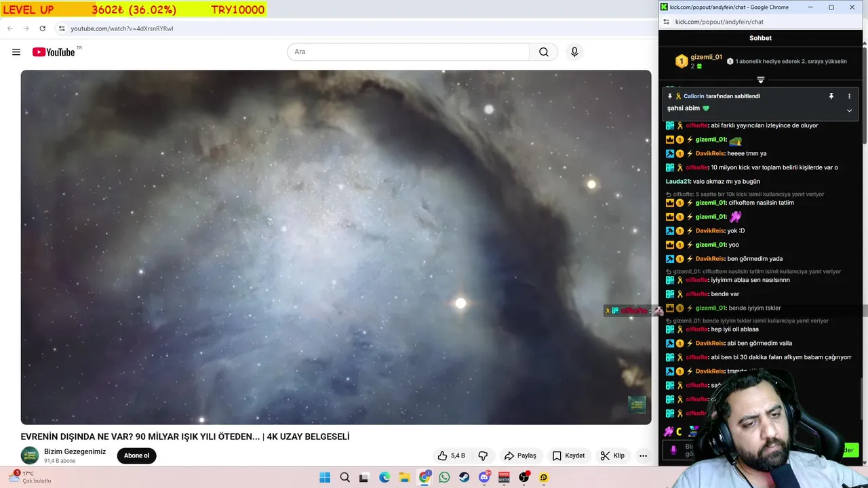Click chat message 'bende var'
This screenshot has height=488, width=868.
(x=725, y=294)
